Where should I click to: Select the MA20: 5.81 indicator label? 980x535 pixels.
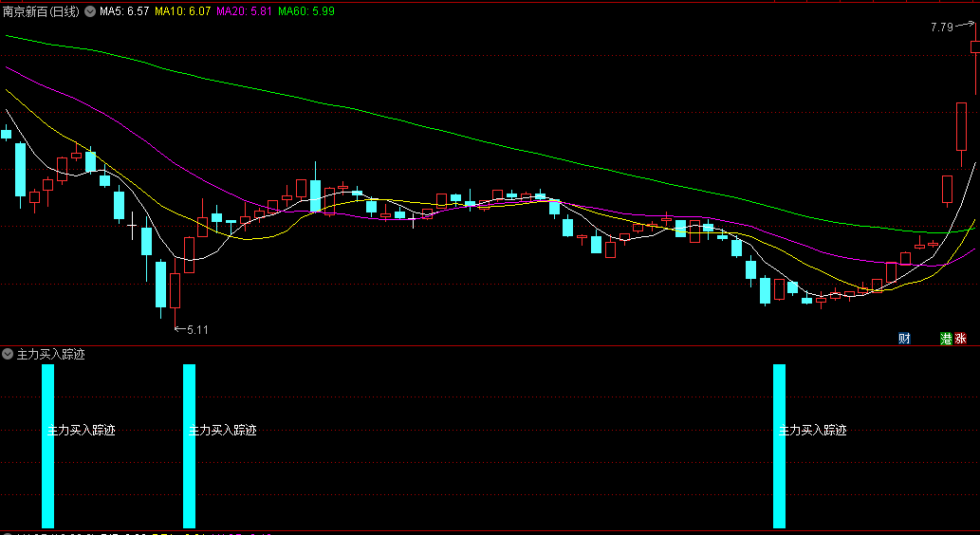coord(244,11)
